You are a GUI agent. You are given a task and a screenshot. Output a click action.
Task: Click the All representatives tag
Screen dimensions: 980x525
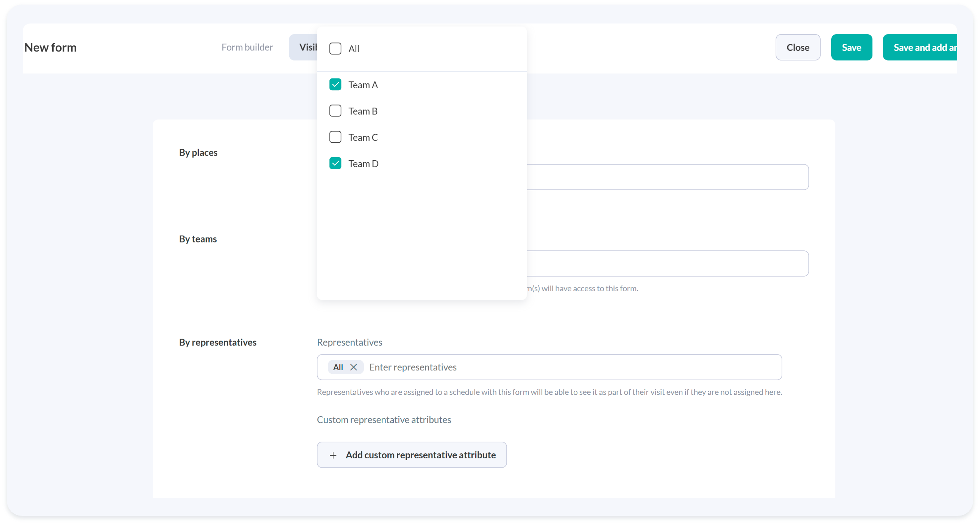click(x=338, y=367)
